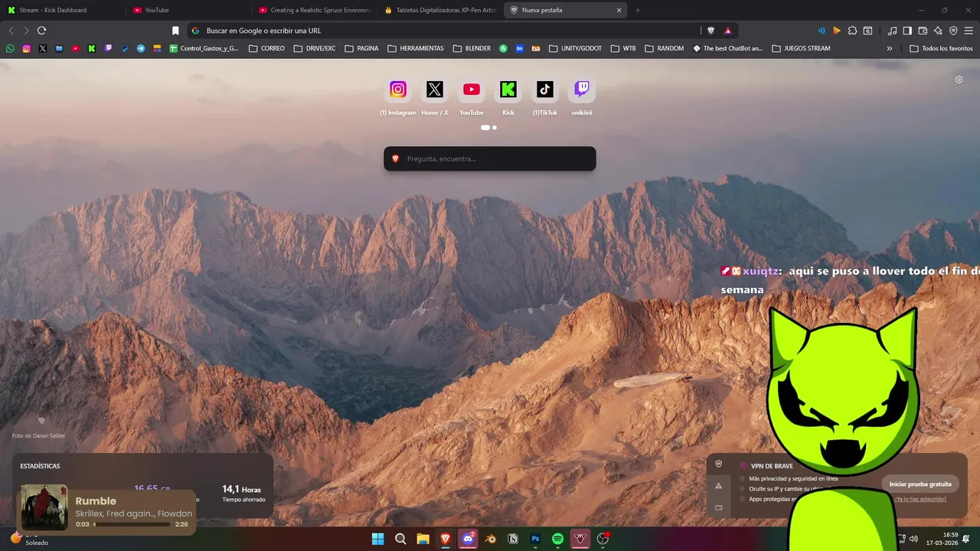Switch to Tabletas Digitalizadoras XP-Pen tab
This screenshot has height=551, width=980.
(440, 10)
